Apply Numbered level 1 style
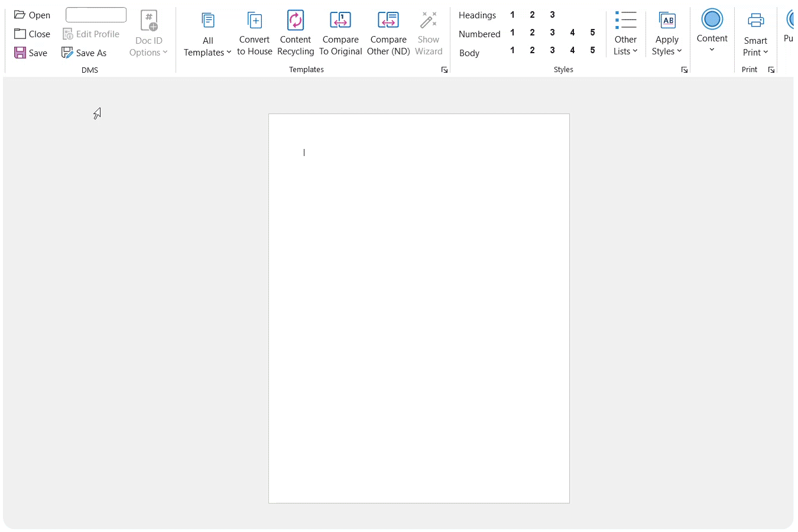798x532 pixels. click(x=512, y=33)
